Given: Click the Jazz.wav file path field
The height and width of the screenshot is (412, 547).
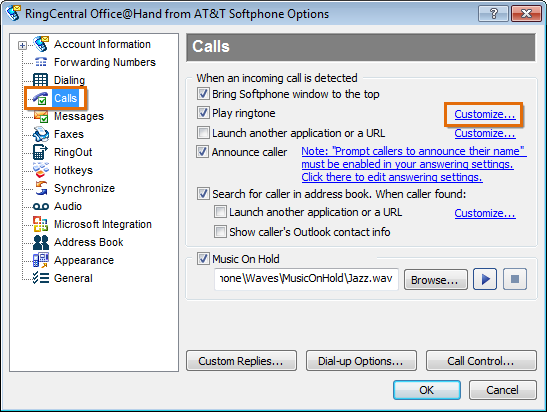Looking at the screenshot, I should coord(306,279).
